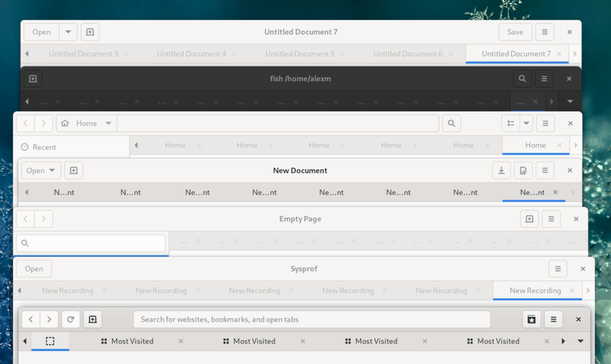
Task: Go forward in the file manager
Action: click(x=44, y=123)
